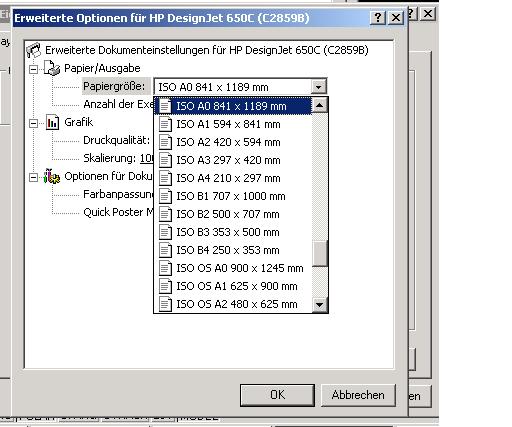Choose ISO B4 250 x 353 mm
Screen dimensions: 512x427
(233, 250)
